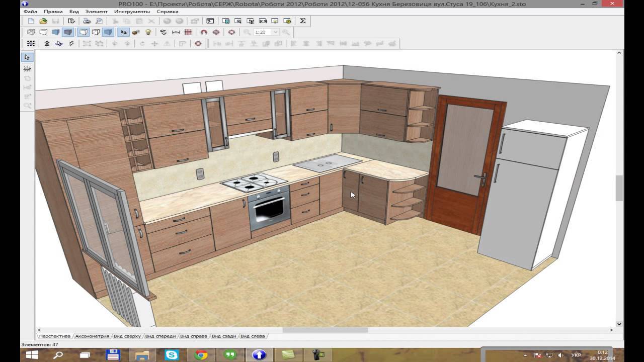This screenshot has width=644, height=362.
Task: Expand the 1:20 scale dropdown
Action: pos(275,32)
